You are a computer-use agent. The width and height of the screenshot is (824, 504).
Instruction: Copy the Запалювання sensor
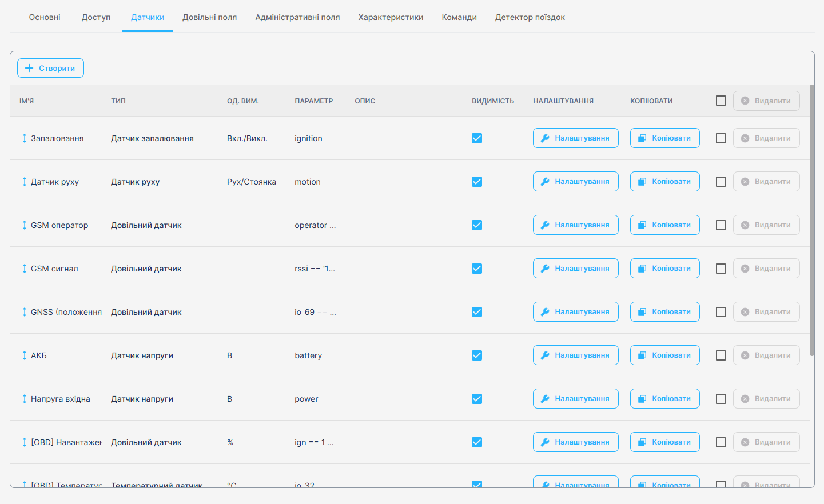(664, 138)
